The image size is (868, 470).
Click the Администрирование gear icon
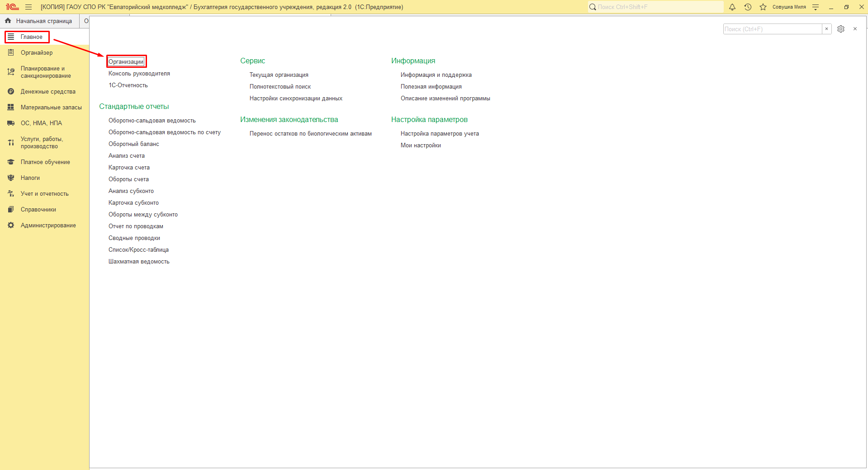pyautogui.click(x=11, y=225)
